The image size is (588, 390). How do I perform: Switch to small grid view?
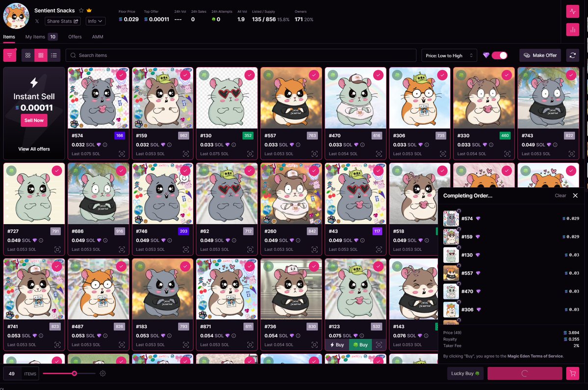point(41,55)
